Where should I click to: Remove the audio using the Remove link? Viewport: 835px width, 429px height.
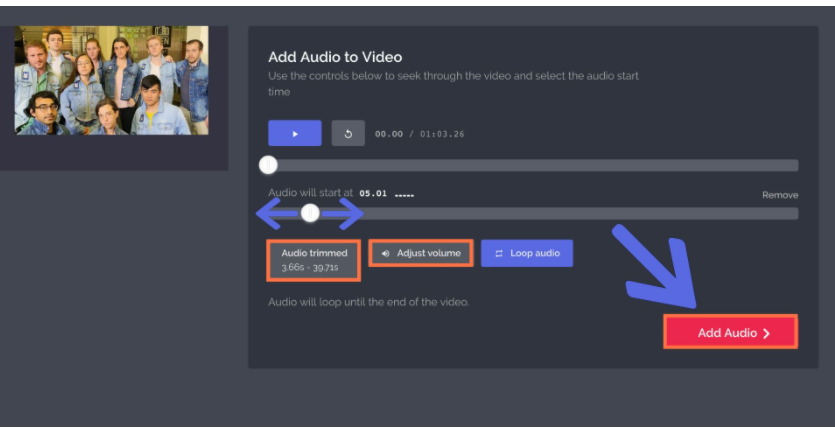pos(780,195)
